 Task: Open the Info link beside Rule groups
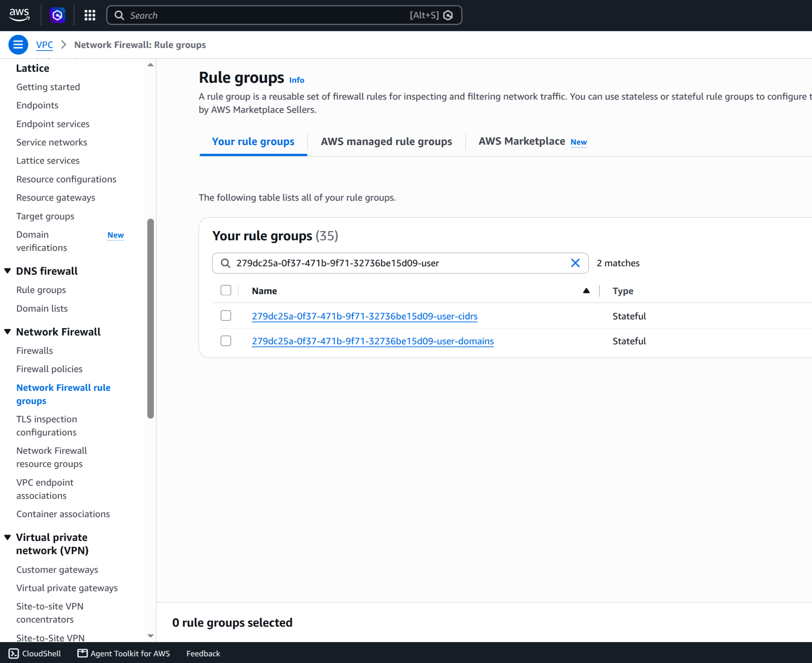pos(297,80)
